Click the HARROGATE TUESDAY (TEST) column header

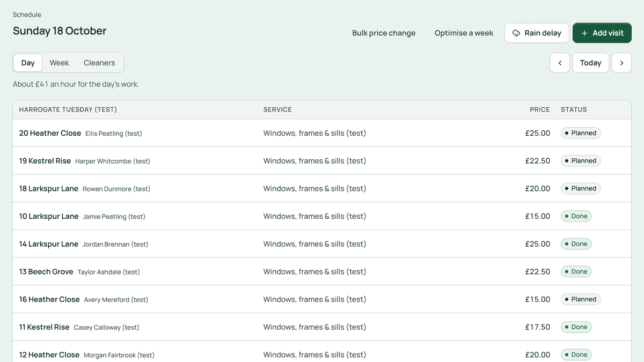pyautogui.click(x=68, y=109)
